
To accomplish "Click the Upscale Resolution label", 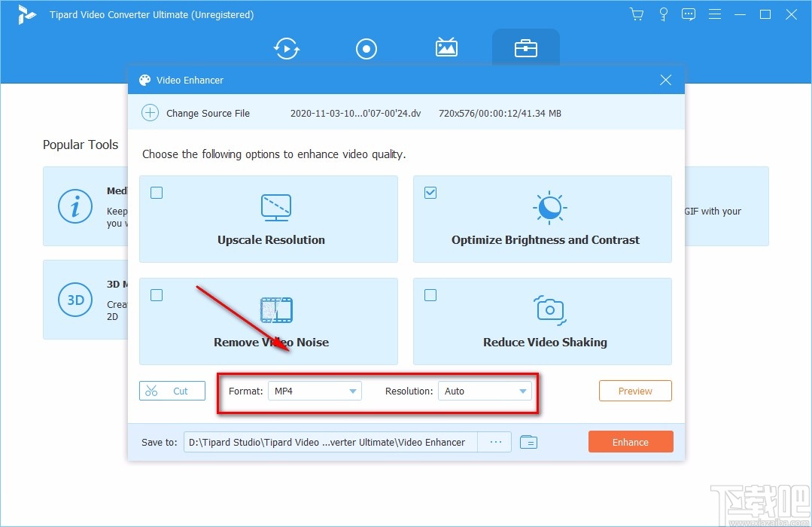I will pos(271,240).
